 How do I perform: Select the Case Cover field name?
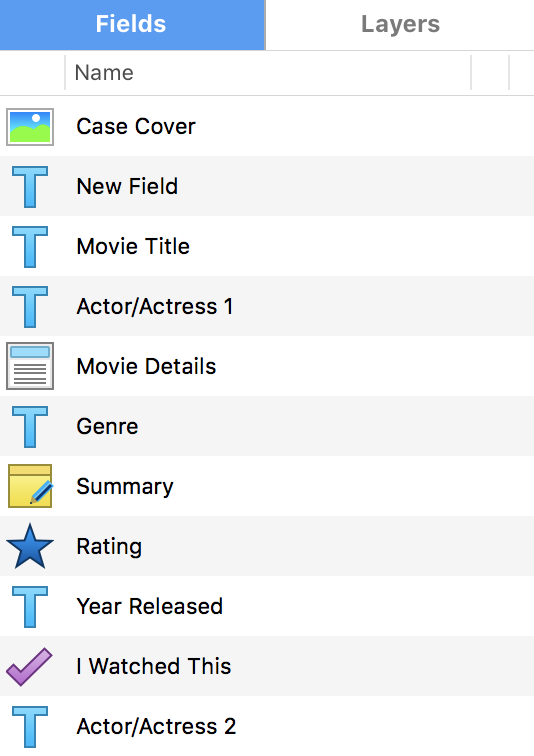[x=136, y=127]
